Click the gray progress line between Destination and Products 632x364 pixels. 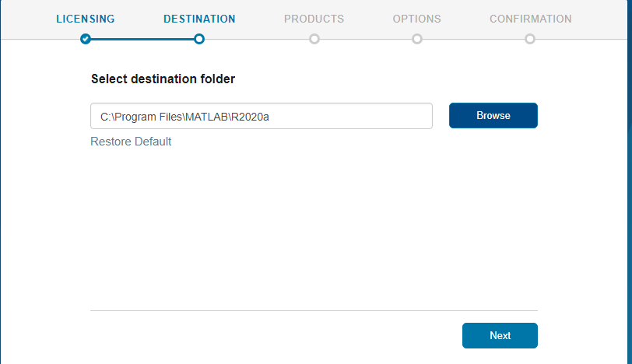click(256, 39)
